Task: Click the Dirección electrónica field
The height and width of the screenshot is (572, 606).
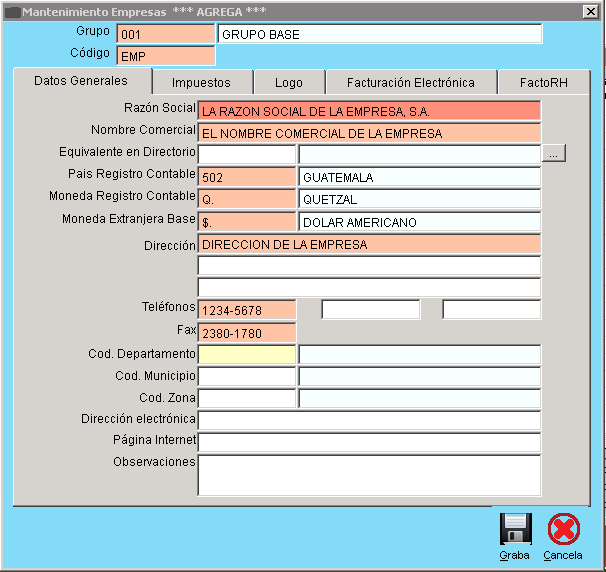Action: [x=369, y=420]
